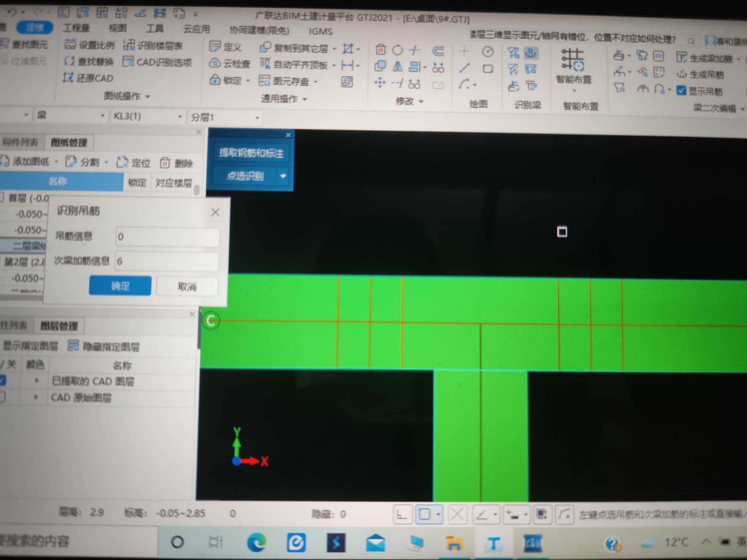Select the line draw tool in 绘图 group
Screen dimensions: 747x560
464,68
